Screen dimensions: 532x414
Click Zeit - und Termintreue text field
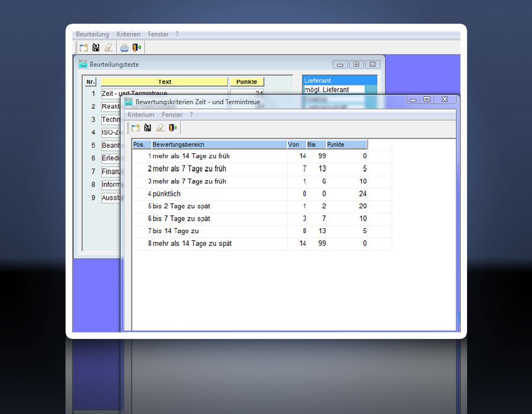point(164,92)
